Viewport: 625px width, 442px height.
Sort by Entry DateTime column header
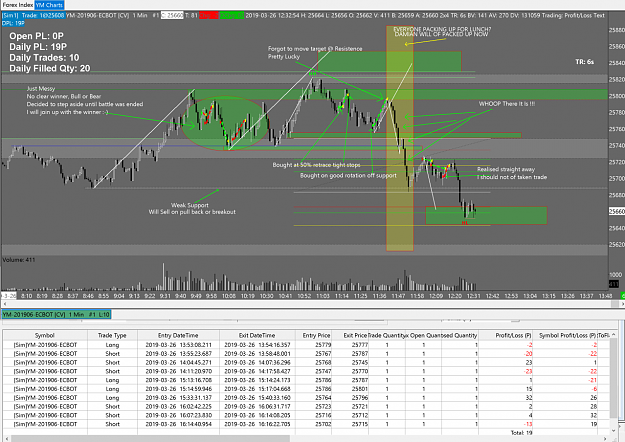pos(178,335)
